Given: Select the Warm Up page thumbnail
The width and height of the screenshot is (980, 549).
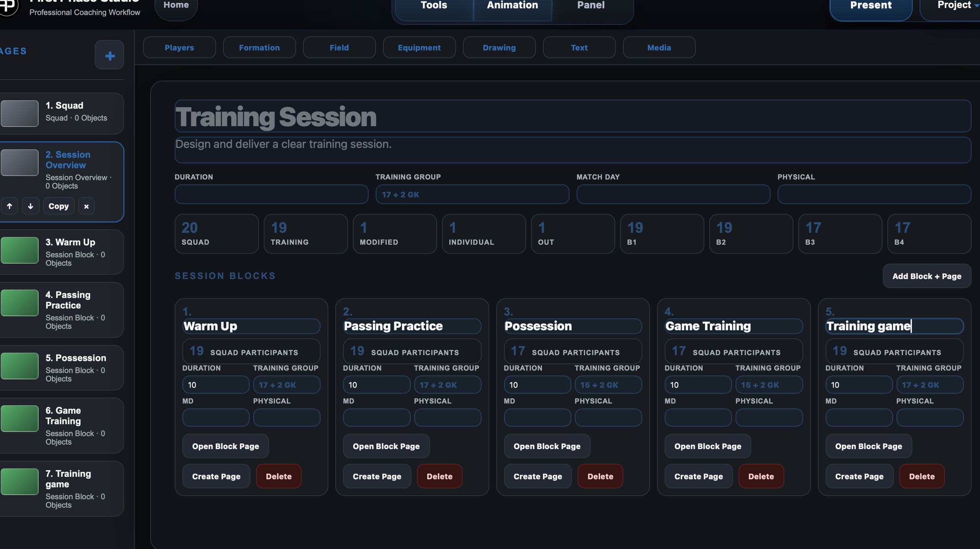Looking at the screenshot, I should [19, 250].
